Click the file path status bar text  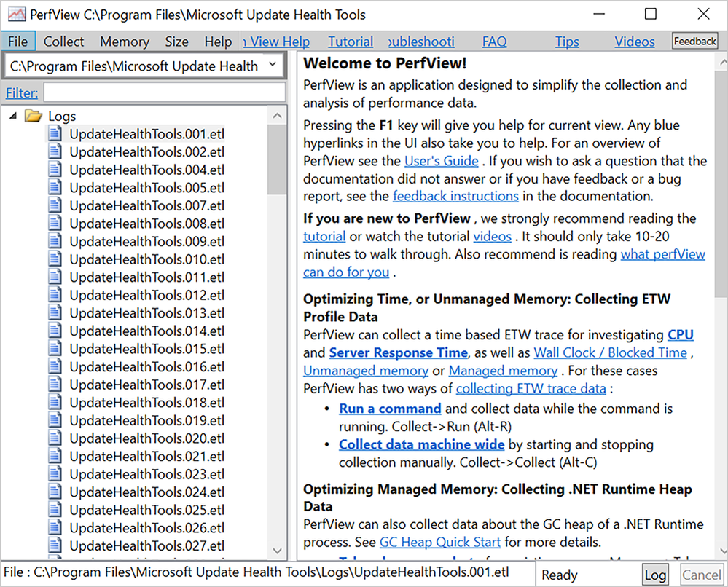257,572
